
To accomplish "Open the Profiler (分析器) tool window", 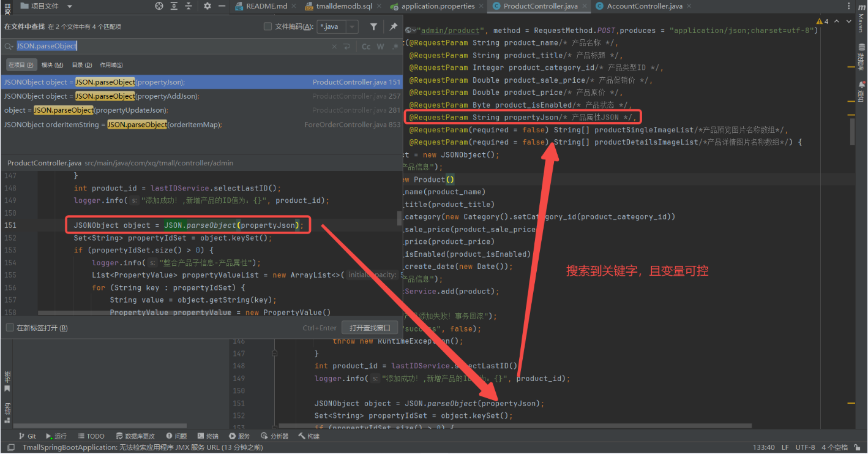I will (x=274, y=436).
